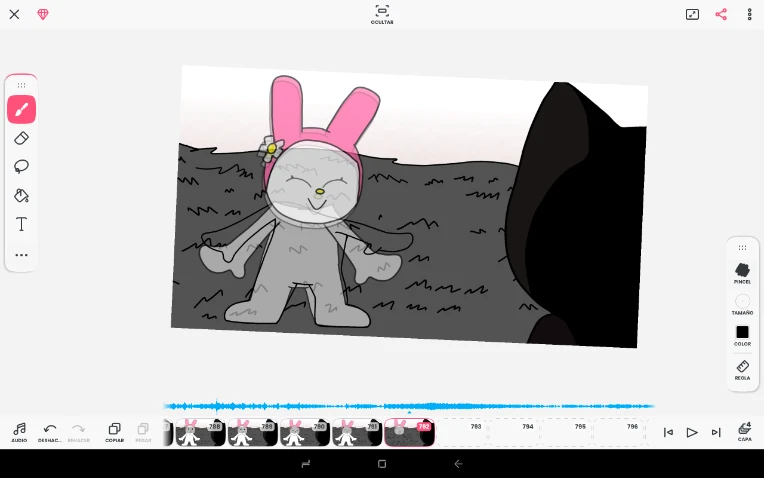Select frame 790 thumbnail
This screenshot has width=764, height=478.
(305, 432)
